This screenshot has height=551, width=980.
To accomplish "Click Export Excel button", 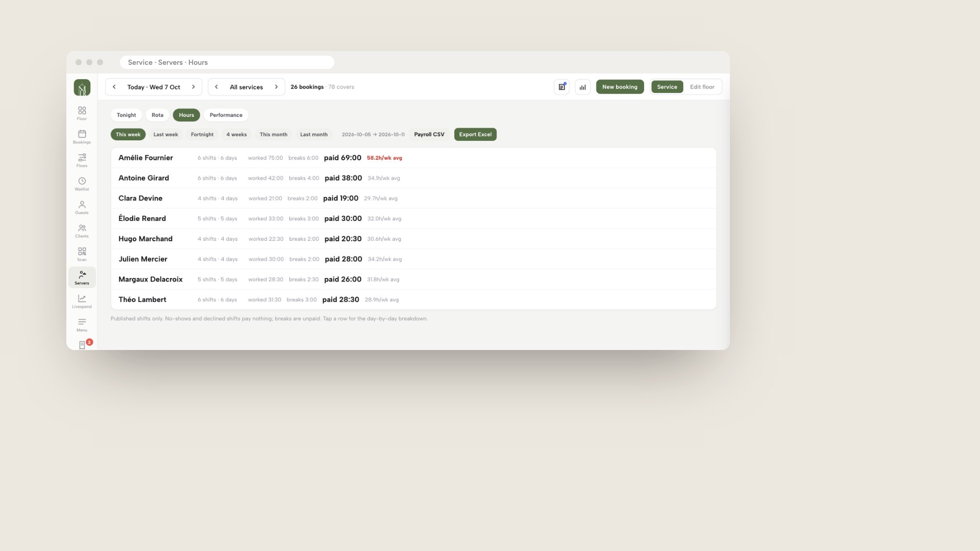I will [x=475, y=135].
